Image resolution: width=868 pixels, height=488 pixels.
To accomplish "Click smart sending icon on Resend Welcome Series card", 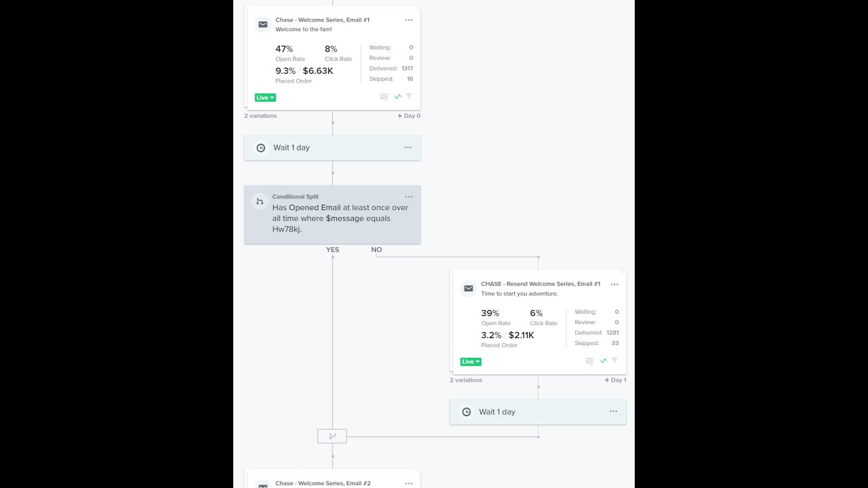I will (589, 361).
